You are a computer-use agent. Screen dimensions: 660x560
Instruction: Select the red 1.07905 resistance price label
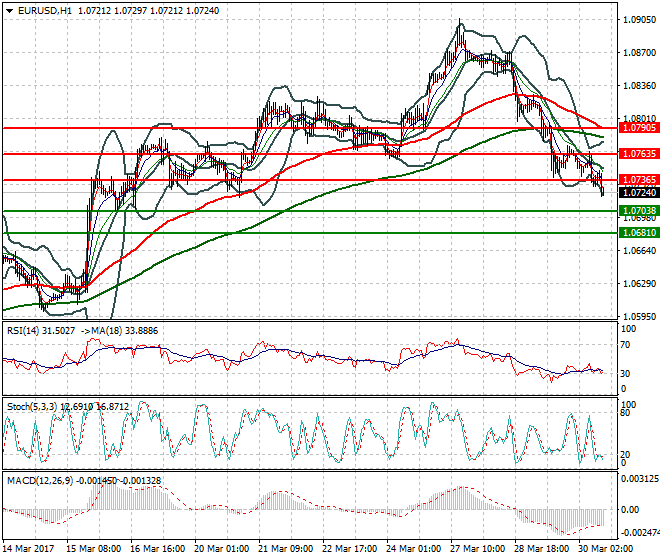(x=639, y=128)
